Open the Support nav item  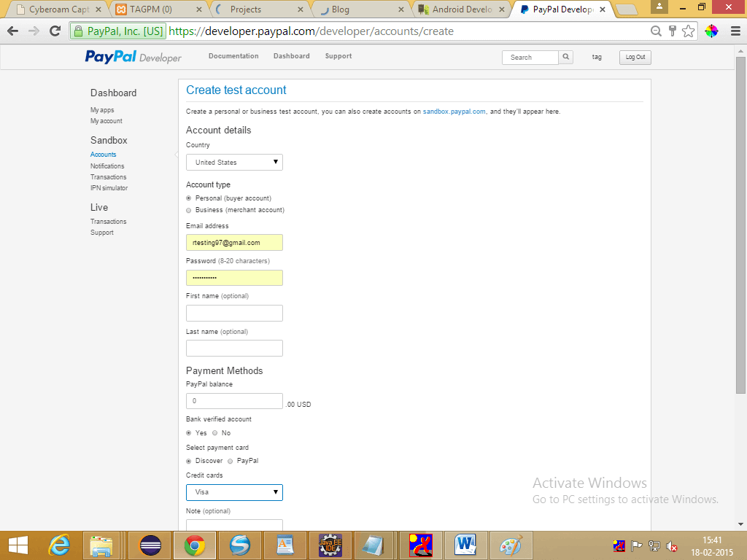tap(338, 56)
